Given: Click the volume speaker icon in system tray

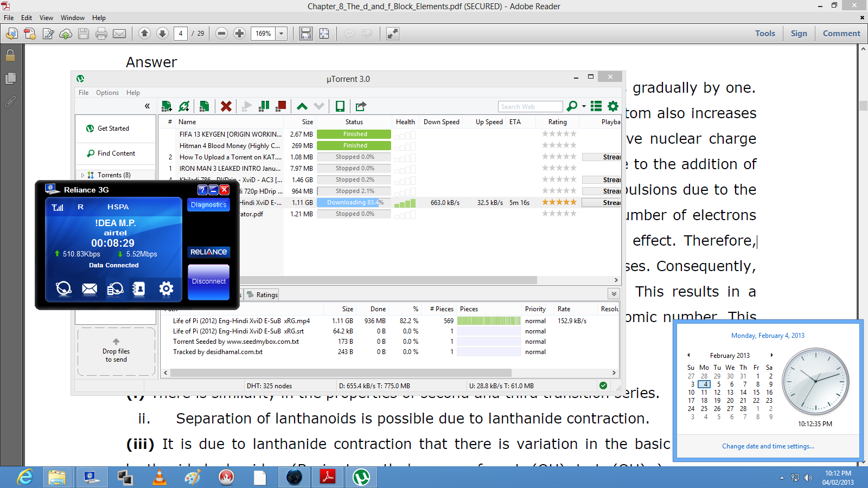Looking at the screenshot, I should click(808, 478).
